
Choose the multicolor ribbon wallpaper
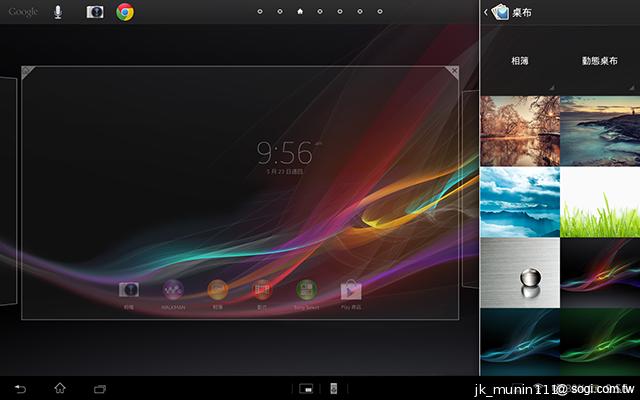600,273
